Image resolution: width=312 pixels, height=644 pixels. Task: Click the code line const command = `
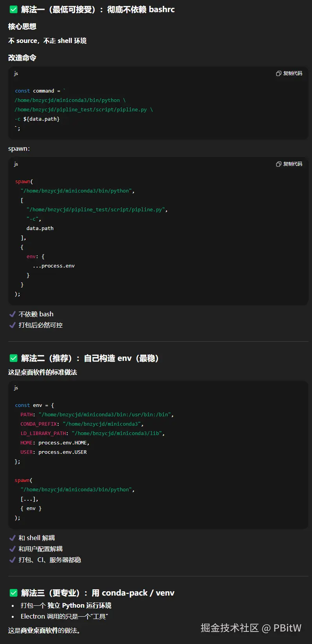(x=40, y=91)
